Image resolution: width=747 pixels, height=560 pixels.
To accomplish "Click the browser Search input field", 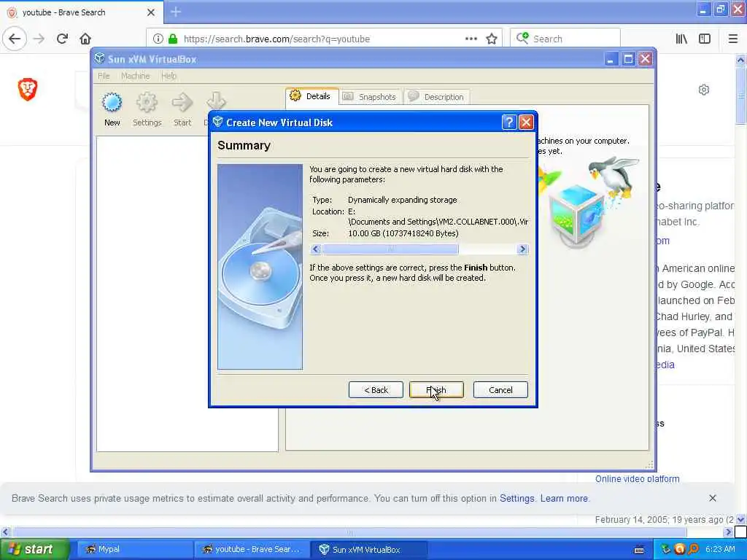I will coord(565,39).
